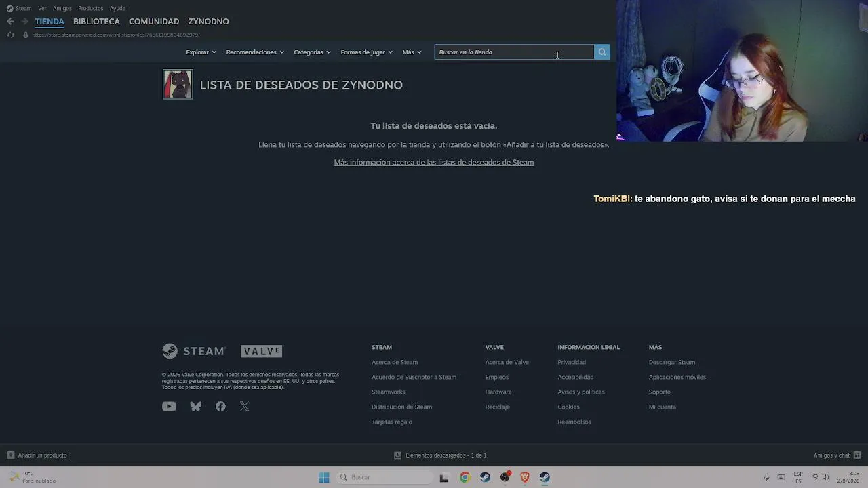Click the page URL in the address bar
The width and height of the screenshot is (868, 488).
tap(116, 35)
